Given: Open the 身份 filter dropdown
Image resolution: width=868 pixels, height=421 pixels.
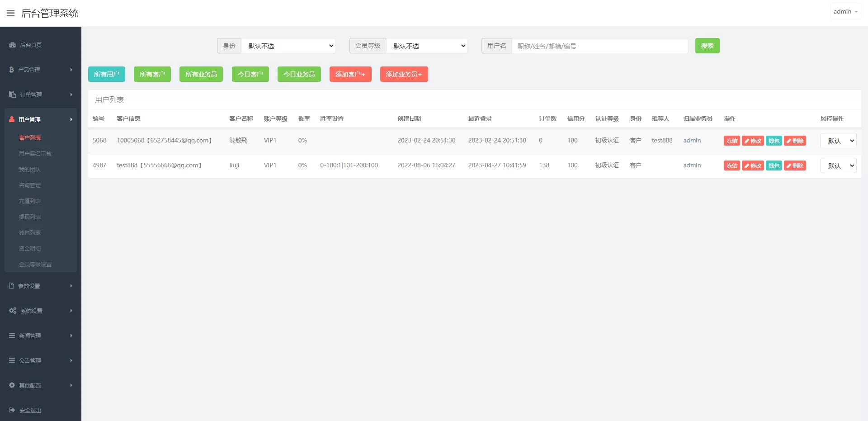Looking at the screenshot, I should [288, 46].
